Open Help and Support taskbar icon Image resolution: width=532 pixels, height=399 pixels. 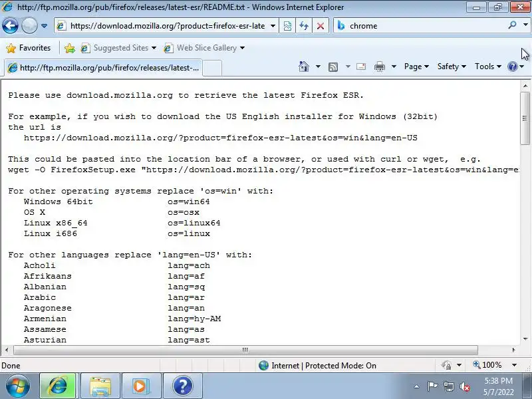[x=182, y=386]
